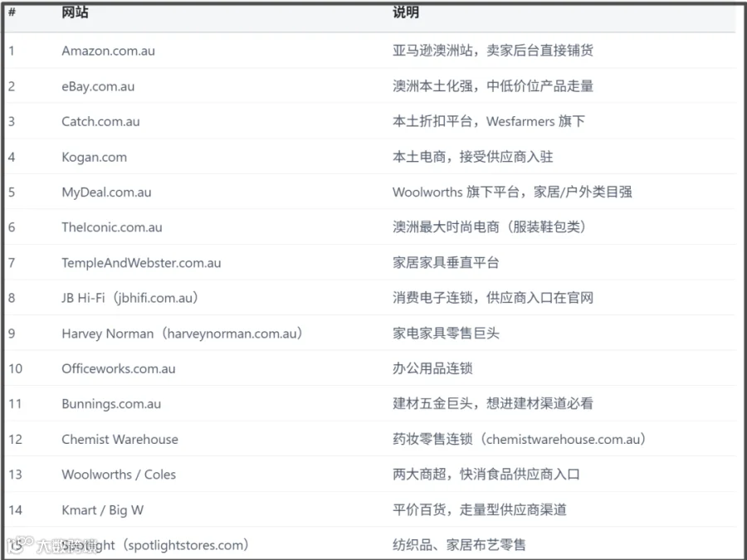Click description 家居家具垂直平台
The image size is (747, 560).
tap(446, 262)
